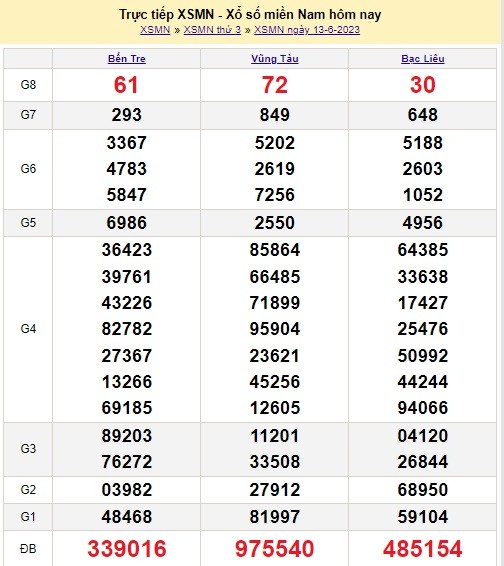The width and height of the screenshot is (504, 566).
Task: Click the G6 number 3367
Action: point(126,143)
